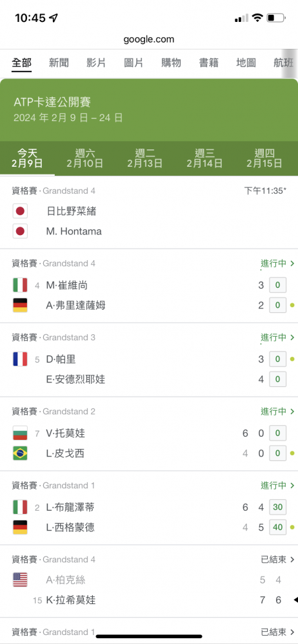Viewport: 298px width, 644px height.
Task: Tap the Italy flag next to M·崔維尚
Action: [x=20, y=285]
